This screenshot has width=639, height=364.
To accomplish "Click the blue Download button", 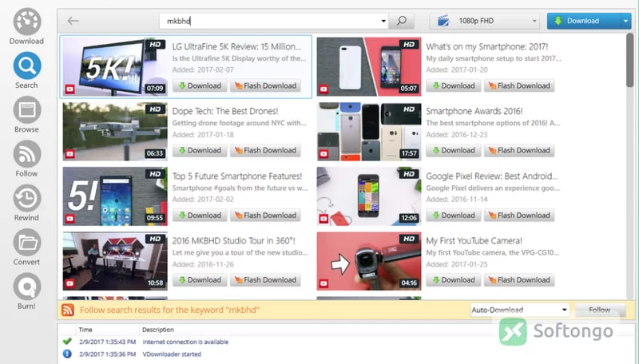I will click(584, 21).
